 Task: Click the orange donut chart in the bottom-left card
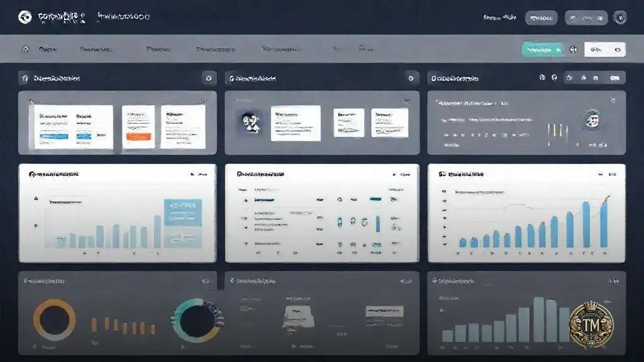[x=54, y=320]
